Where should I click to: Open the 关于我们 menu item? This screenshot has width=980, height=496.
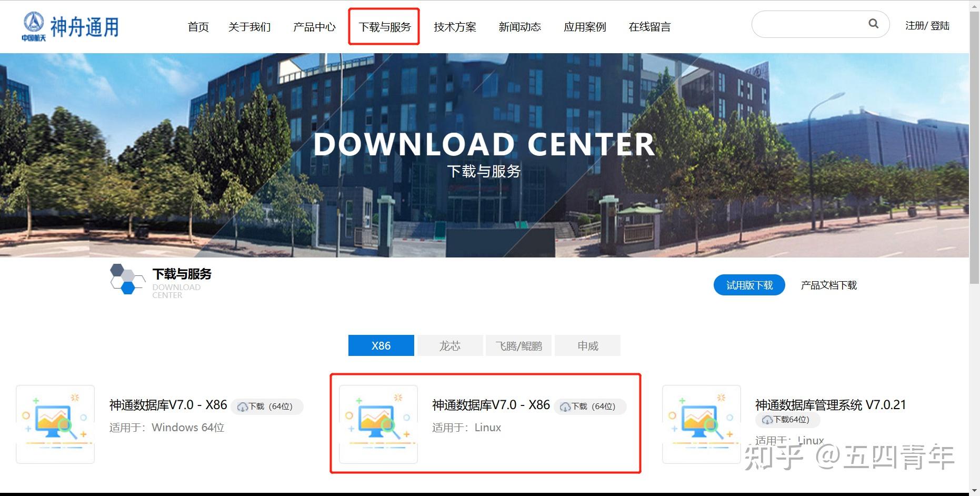coord(249,27)
